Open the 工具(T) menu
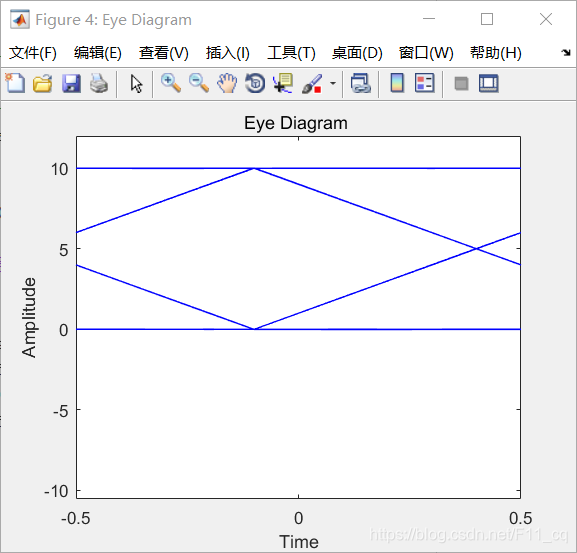Image resolution: width=577 pixels, height=553 pixels. pyautogui.click(x=291, y=53)
